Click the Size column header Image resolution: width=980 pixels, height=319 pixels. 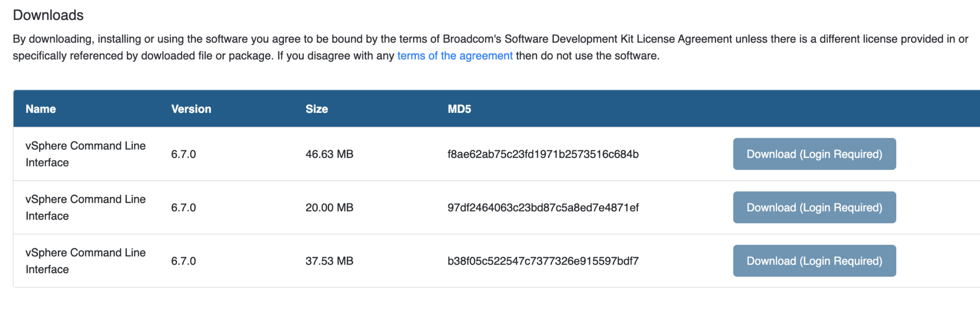pos(317,109)
